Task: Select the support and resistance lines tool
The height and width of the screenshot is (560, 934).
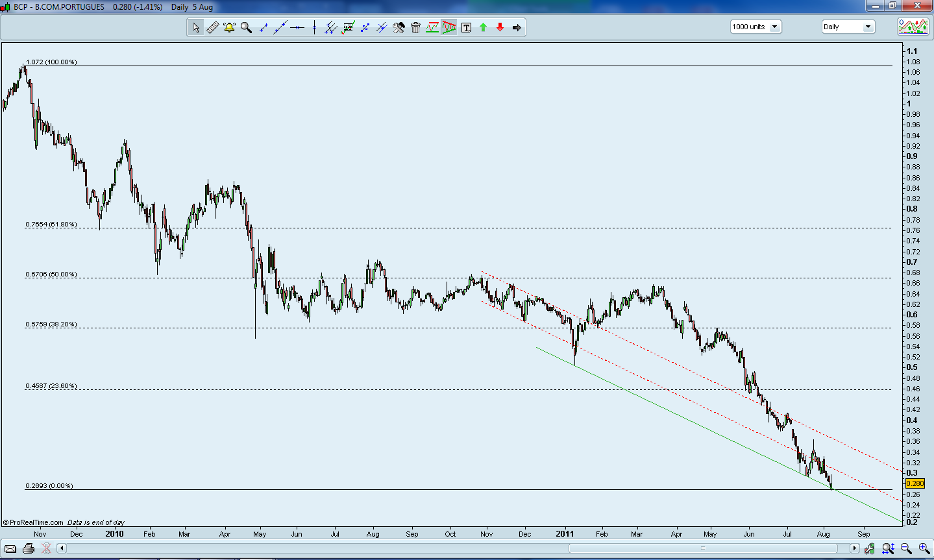Action: point(432,27)
